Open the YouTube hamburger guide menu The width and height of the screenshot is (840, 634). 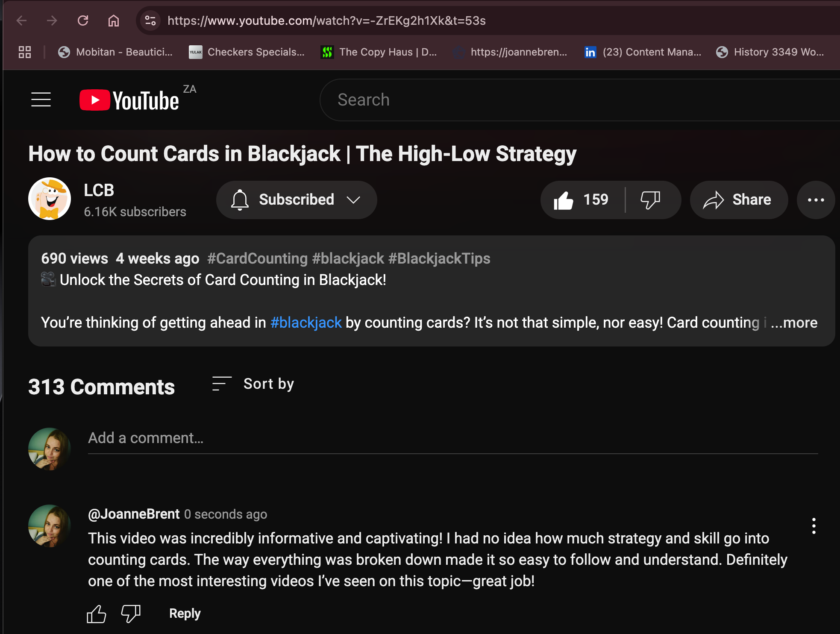click(41, 100)
